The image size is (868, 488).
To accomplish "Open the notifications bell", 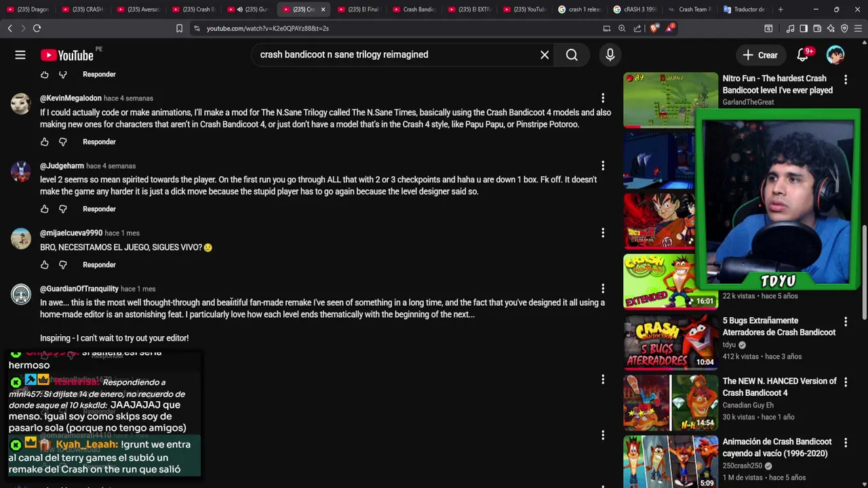I will [804, 55].
